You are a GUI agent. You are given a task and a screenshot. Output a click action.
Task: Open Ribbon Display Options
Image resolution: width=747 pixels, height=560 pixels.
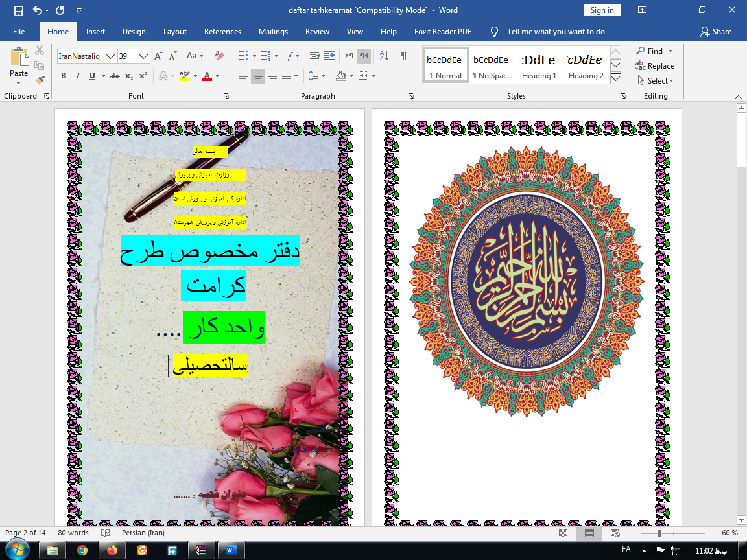642,10
